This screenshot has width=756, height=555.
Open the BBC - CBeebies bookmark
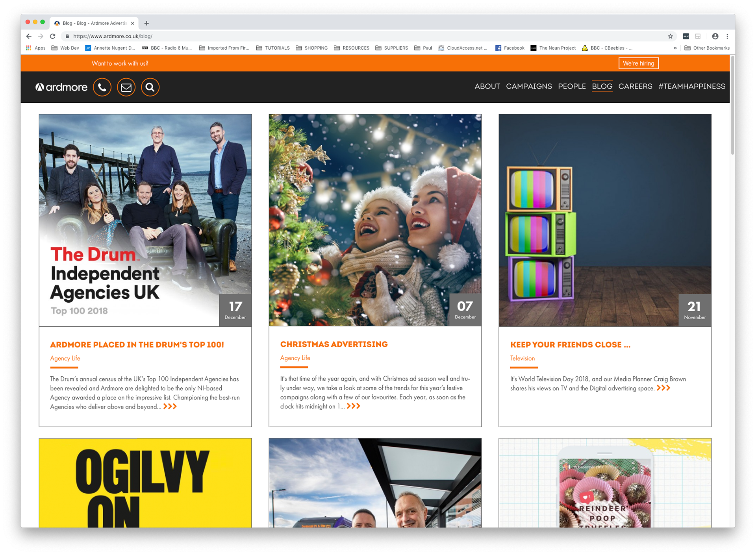607,48
